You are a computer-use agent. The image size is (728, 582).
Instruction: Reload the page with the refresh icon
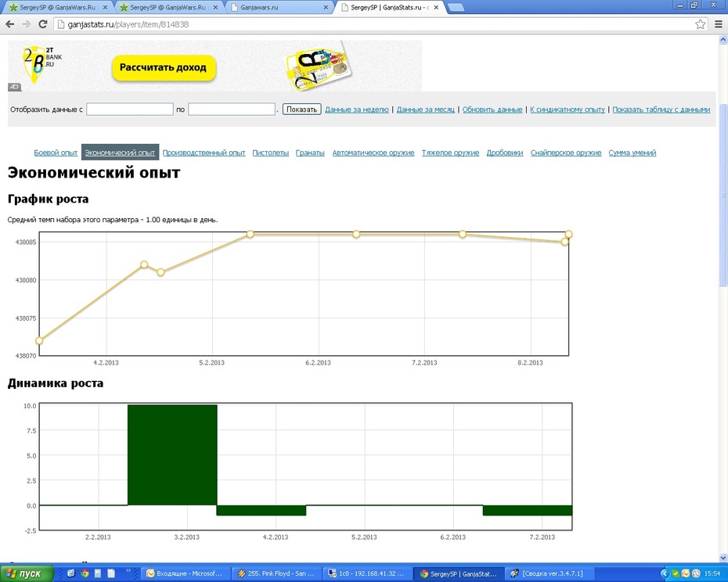click(x=43, y=24)
